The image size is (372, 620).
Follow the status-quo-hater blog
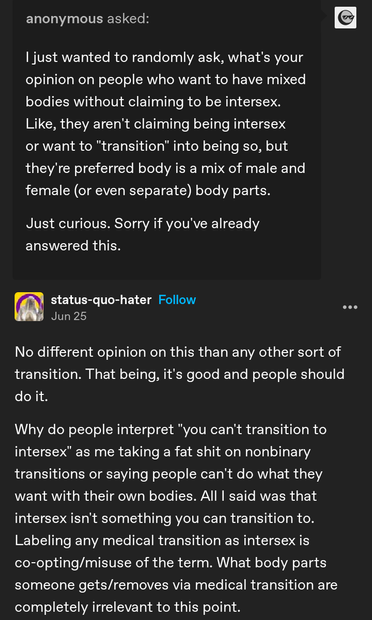pos(177,300)
